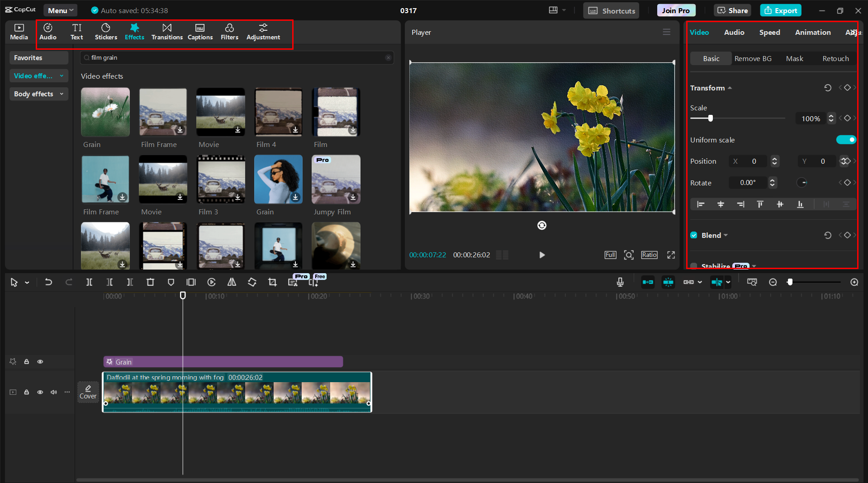Image resolution: width=868 pixels, height=483 pixels.
Task: Disable the Uniform scale toggle
Action: pyautogui.click(x=846, y=140)
